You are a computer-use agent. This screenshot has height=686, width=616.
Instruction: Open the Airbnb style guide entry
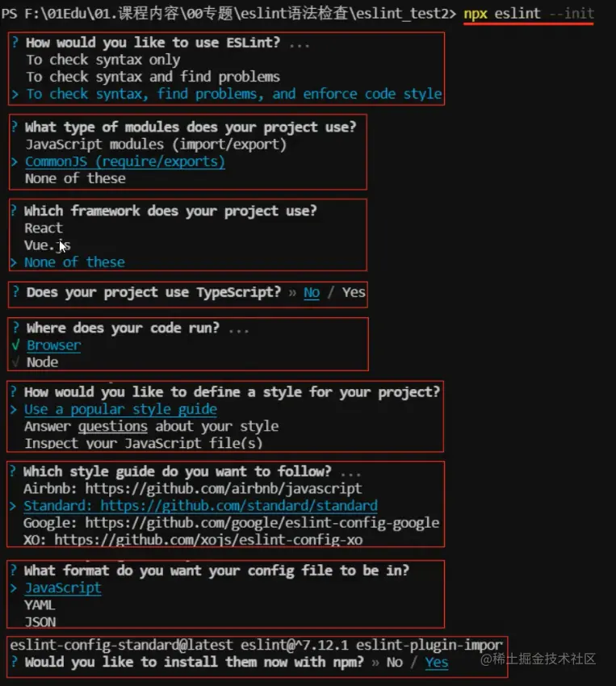(x=192, y=488)
